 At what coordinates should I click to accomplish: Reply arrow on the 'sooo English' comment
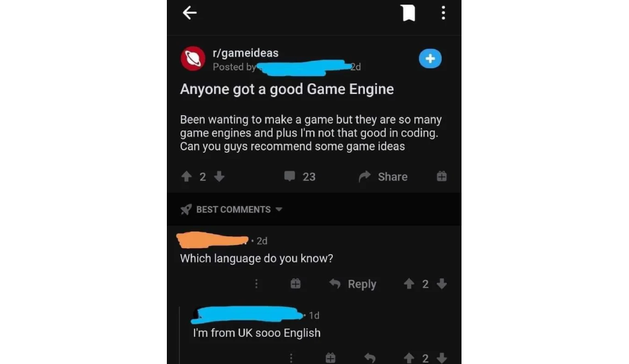point(370,357)
